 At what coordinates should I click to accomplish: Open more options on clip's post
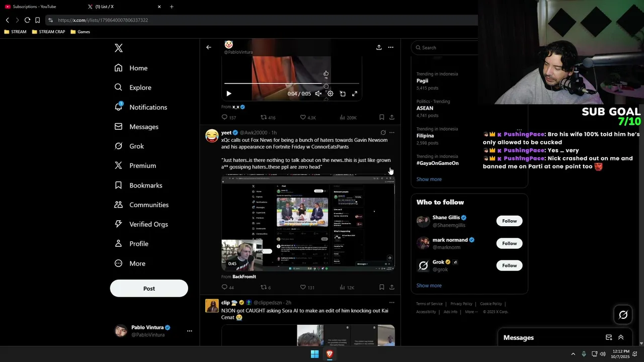(392, 303)
